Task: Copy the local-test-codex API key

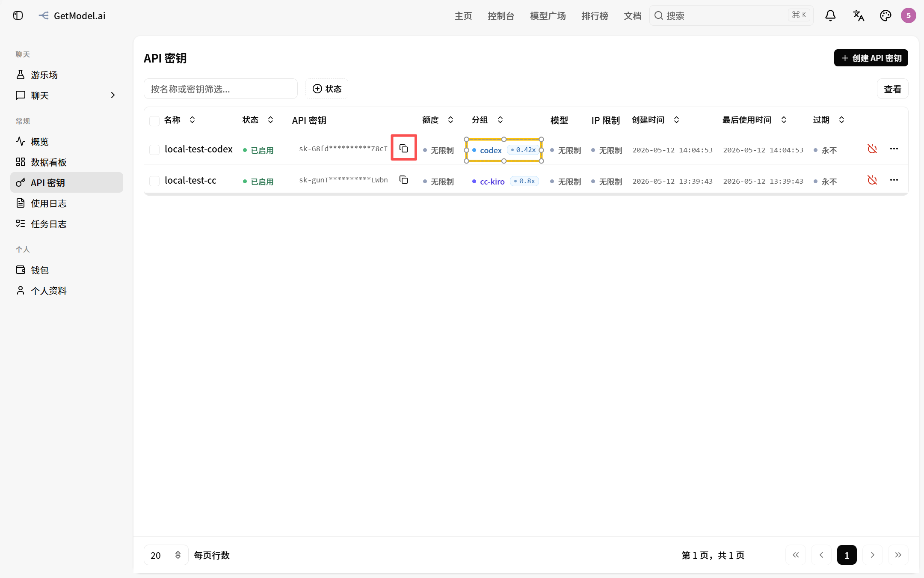Action: [403, 149]
